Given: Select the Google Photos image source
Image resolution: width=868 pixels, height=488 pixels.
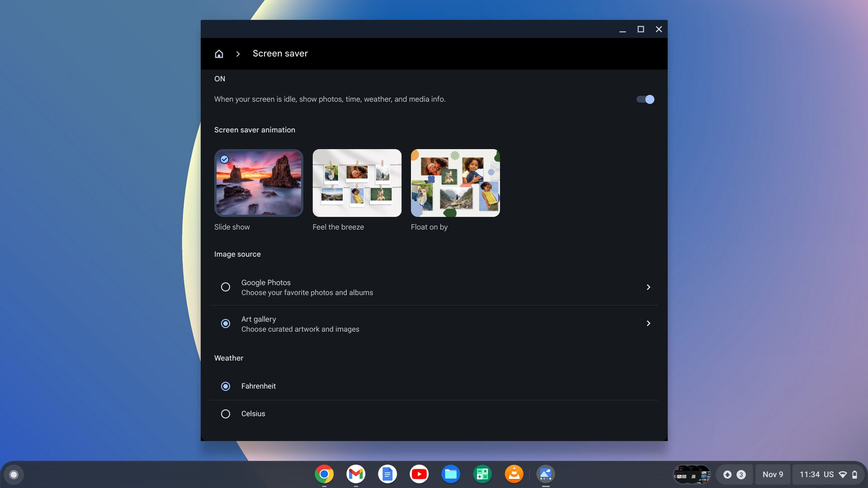Looking at the screenshot, I should pos(226,286).
